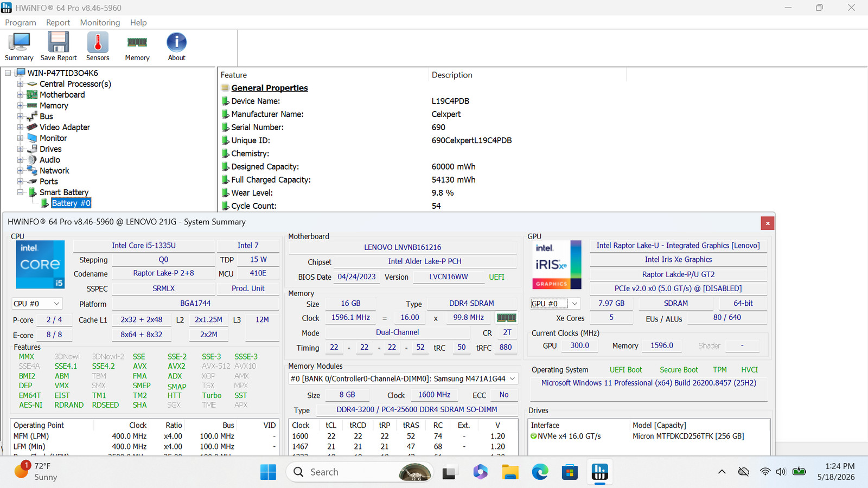The image size is (868, 488).
Task: Click the Memory toolbar icon
Action: point(137,42)
